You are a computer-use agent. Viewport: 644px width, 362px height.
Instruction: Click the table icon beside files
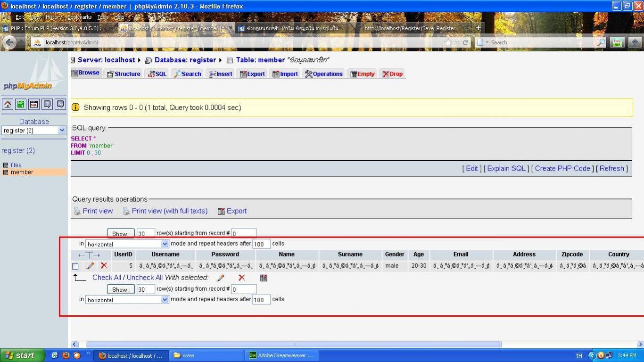tap(6, 165)
